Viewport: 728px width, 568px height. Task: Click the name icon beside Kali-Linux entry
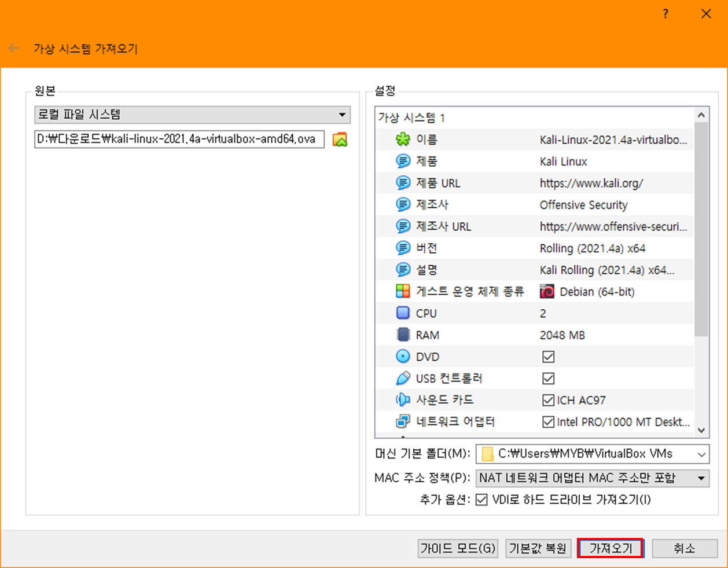[402, 139]
